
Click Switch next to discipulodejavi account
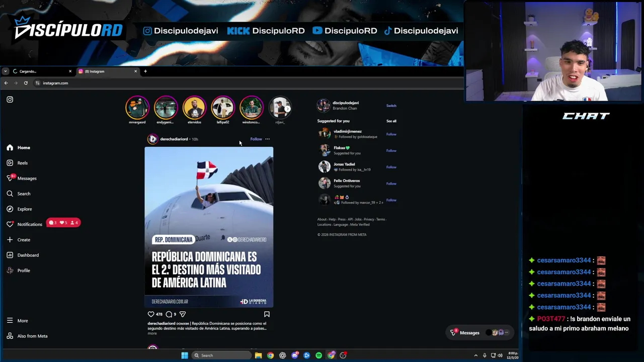pyautogui.click(x=391, y=106)
